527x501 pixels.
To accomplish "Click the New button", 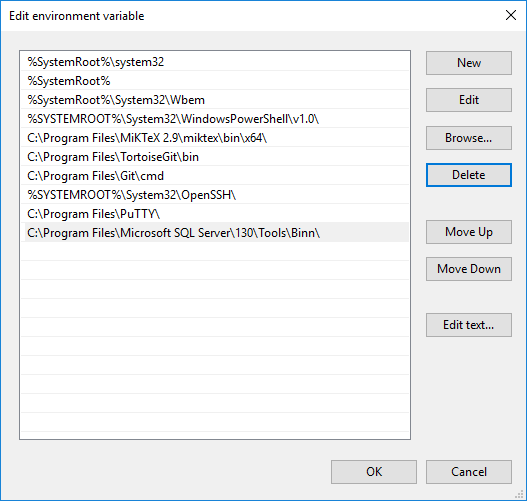I will coord(469,63).
